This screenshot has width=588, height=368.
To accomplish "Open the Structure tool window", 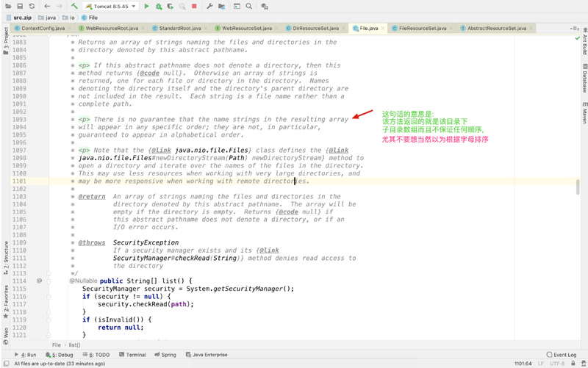I will (x=6, y=258).
